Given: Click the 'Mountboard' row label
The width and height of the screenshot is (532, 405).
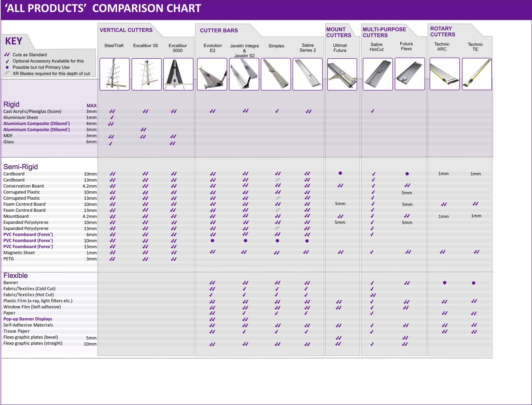Looking at the screenshot, I should coord(16,216).
